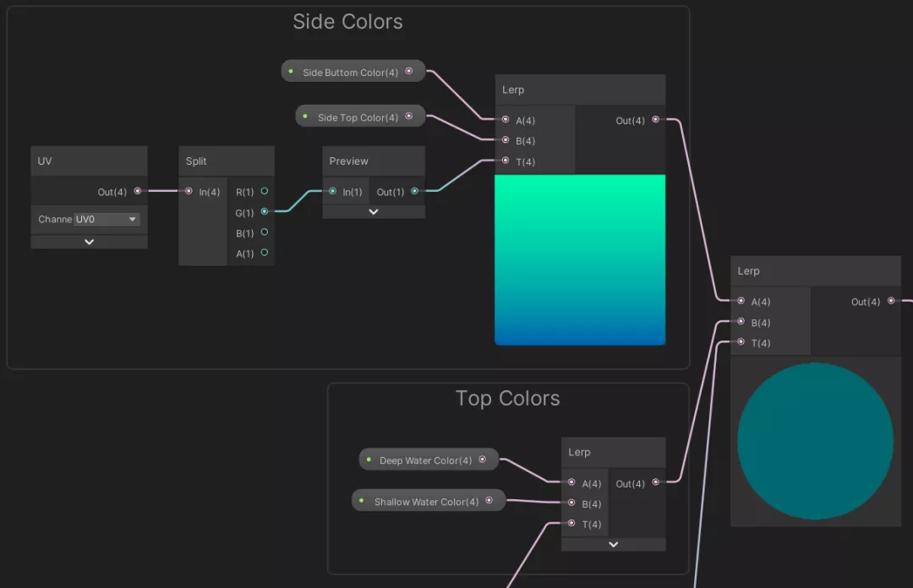This screenshot has width=913, height=588.
Task: Select the Top Colors group title
Action: point(508,398)
